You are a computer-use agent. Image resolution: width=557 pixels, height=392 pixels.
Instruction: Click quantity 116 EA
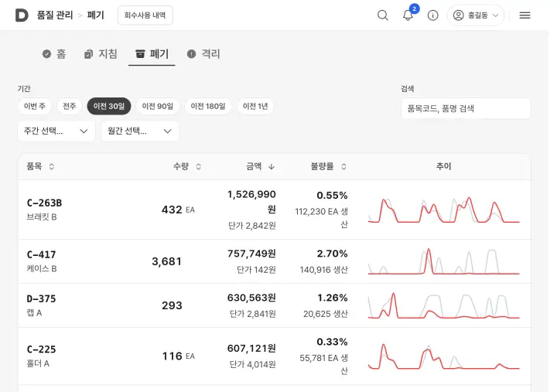point(179,356)
